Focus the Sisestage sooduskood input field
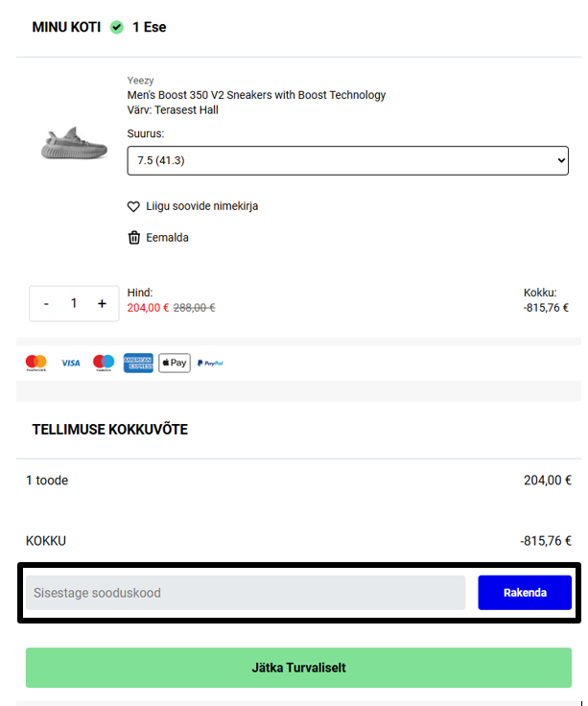The height and width of the screenshot is (706, 588). [x=246, y=593]
